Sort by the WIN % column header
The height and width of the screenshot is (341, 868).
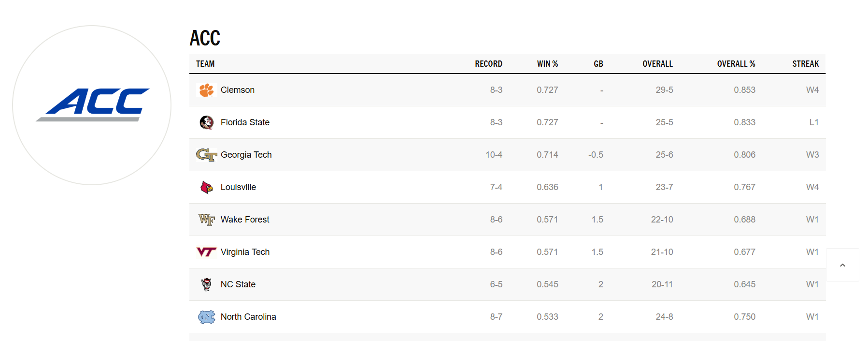(x=547, y=63)
